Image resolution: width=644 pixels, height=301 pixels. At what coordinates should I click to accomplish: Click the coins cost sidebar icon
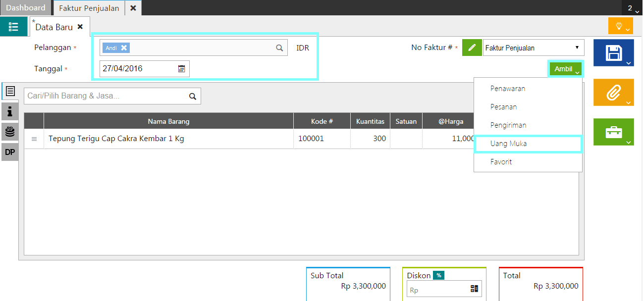pyautogui.click(x=10, y=132)
